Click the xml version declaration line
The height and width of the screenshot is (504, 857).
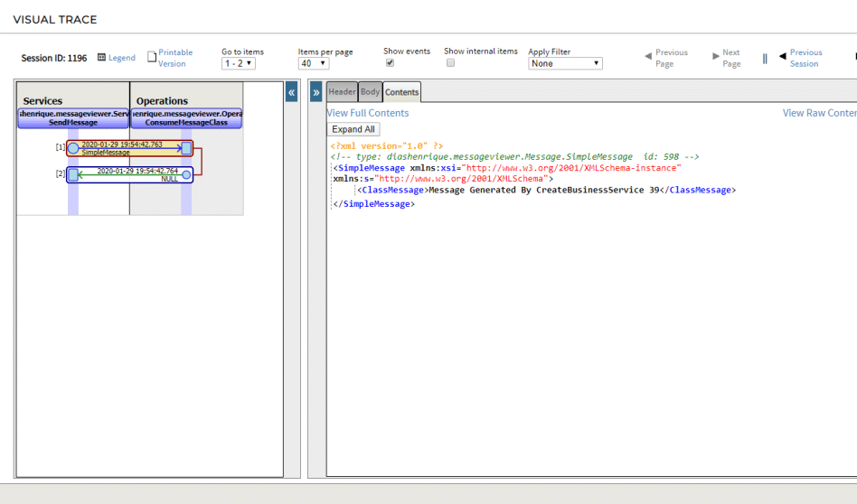point(386,145)
